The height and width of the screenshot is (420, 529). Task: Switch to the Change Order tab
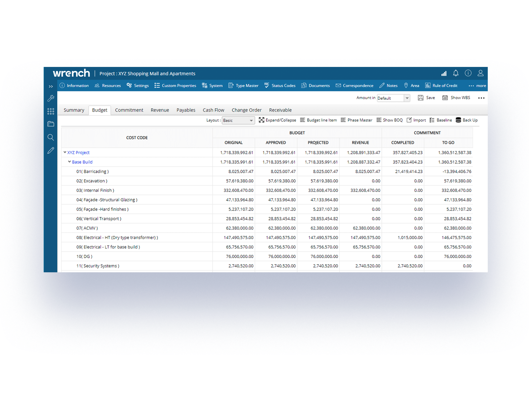pyautogui.click(x=247, y=110)
